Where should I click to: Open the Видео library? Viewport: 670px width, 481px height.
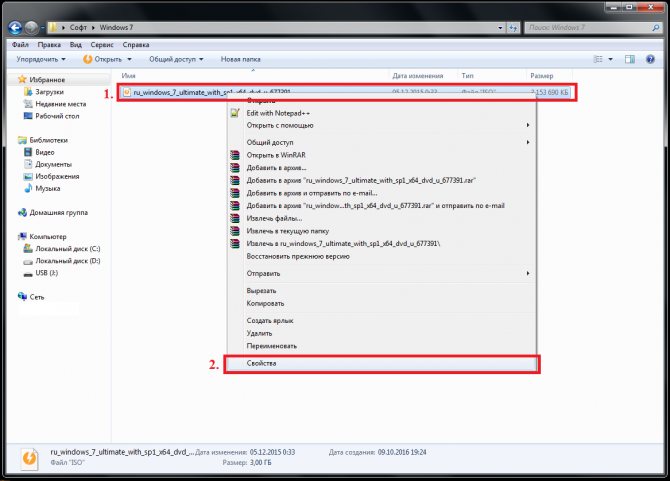pos(44,152)
